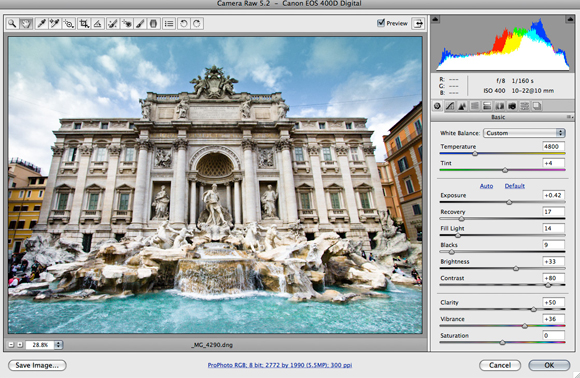This screenshot has width=580, height=378.
Task: Select the Zoom tool magnifier icon
Action: 12,24
